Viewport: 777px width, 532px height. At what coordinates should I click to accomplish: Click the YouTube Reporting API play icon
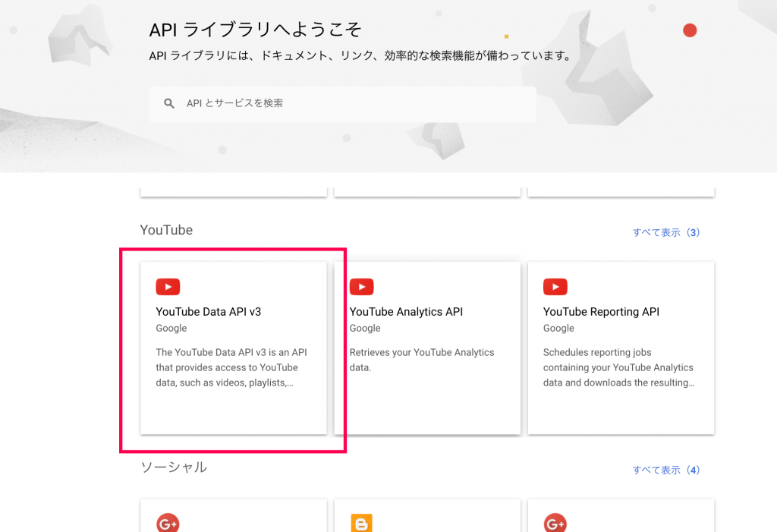pyautogui.click(x=555, y=287)
